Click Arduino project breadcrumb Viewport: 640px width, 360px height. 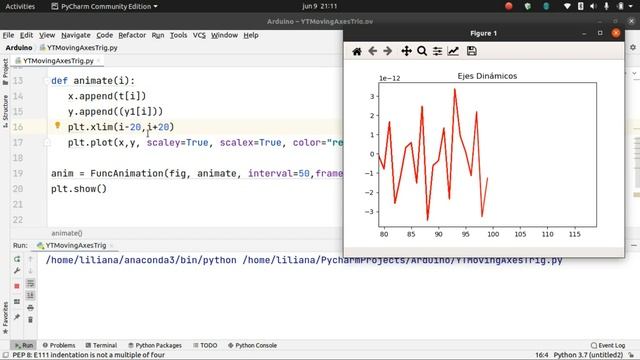coord(19,48)
